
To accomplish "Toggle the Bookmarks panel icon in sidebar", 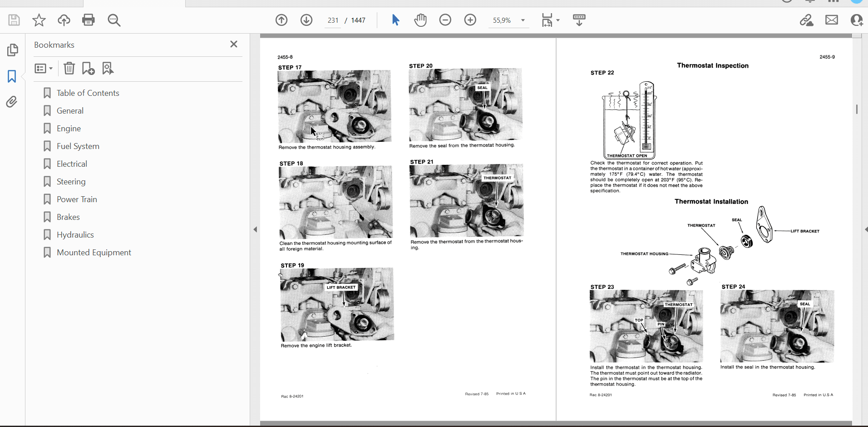I will (12, 76).
